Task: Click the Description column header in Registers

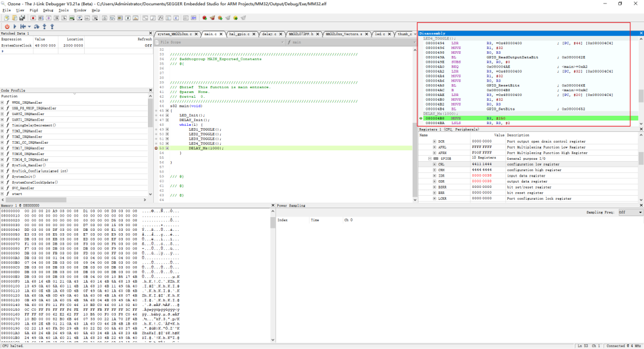Action: 518,135
